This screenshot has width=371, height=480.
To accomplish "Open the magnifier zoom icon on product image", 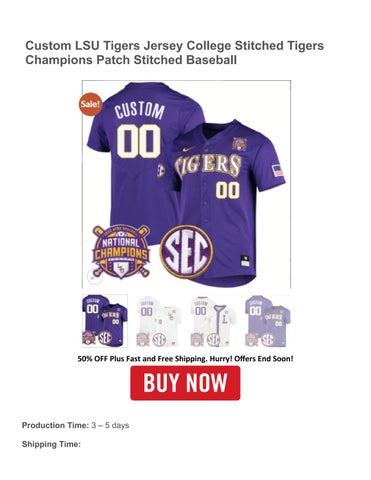I will coord(95,276).
